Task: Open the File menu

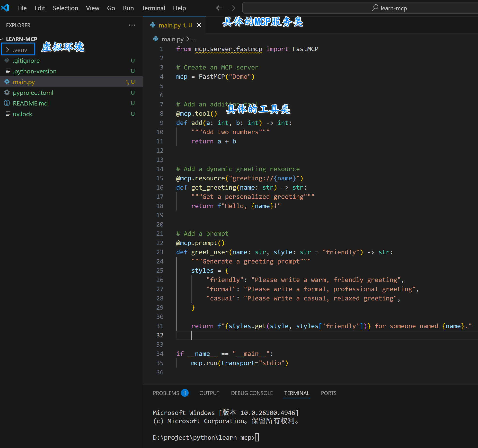Action: click(22, 8)
